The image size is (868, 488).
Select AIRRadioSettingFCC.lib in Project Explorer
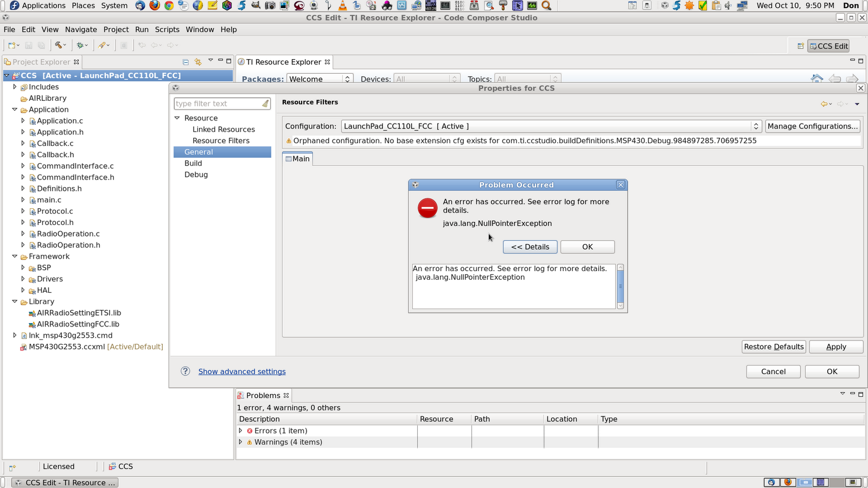[x=78, y=324]
